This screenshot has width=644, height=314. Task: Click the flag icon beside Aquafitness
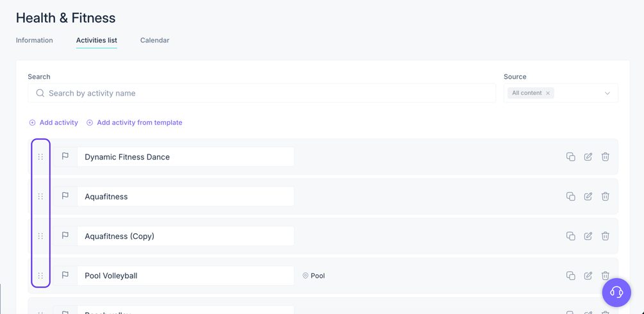(65, 196)
